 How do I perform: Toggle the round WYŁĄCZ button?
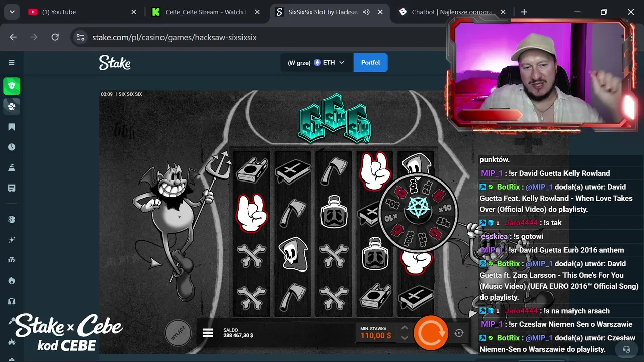[178, 332]
